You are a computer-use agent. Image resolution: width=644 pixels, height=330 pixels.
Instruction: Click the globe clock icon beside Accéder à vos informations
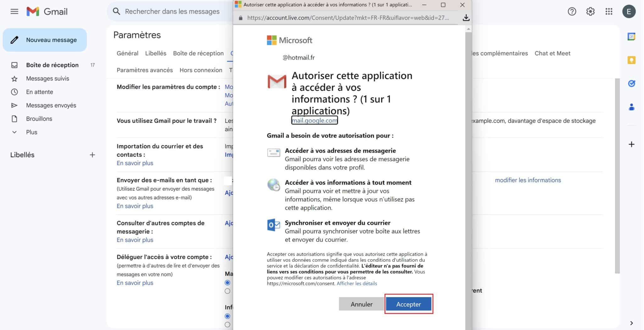[x=274, y=185]
